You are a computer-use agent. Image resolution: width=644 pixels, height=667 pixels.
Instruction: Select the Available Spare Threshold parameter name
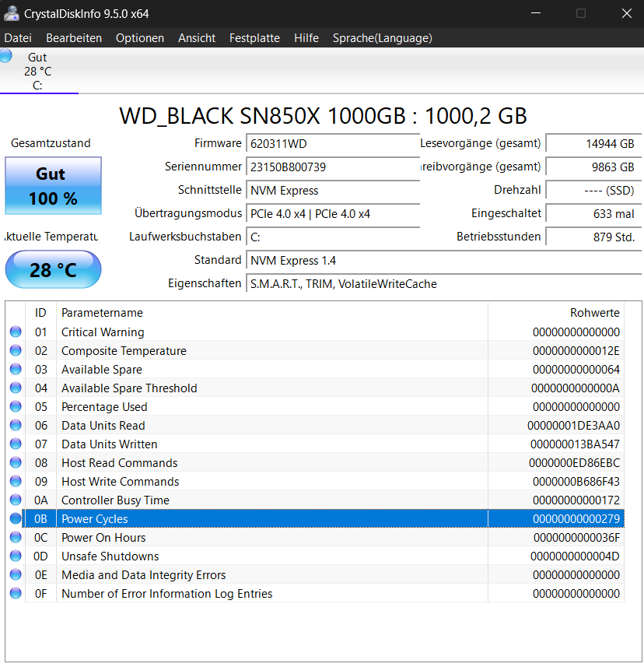pyautogui.click(x=129, y=388)
